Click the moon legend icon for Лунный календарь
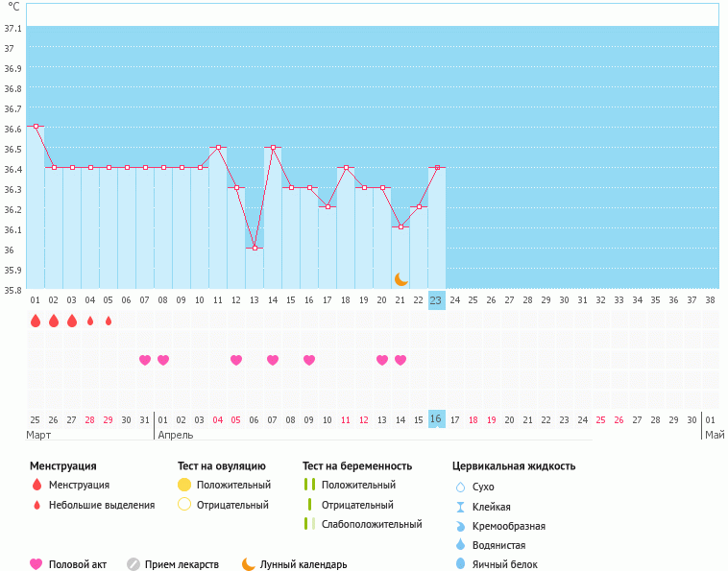The image size is (728, 571). [249, 564]
